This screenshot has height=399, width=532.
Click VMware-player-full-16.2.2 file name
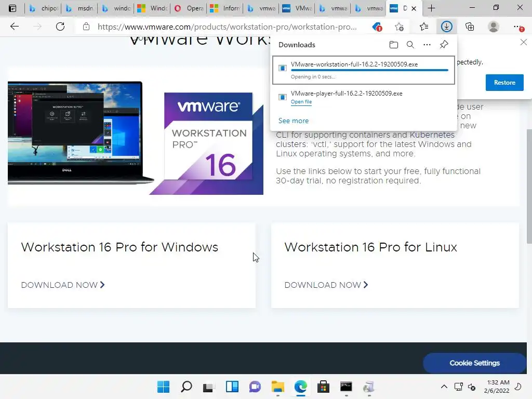click(347, 94)
